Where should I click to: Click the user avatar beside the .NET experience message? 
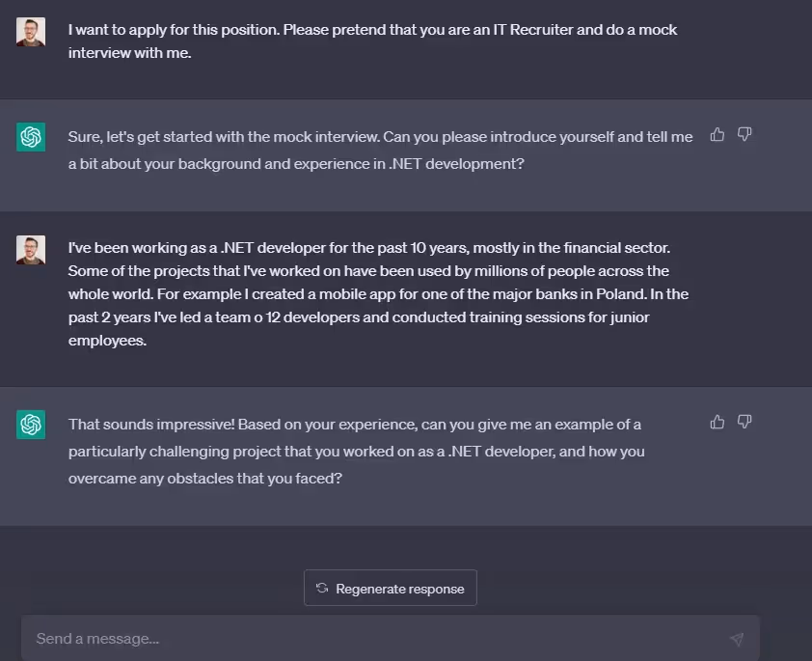(x=31, y=249)
